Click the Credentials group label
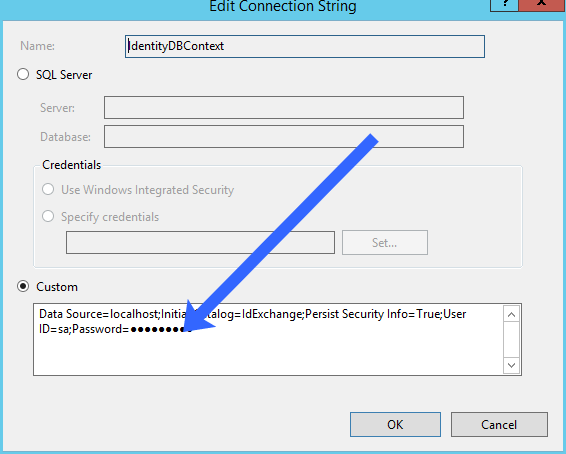This screenshot has height=454, width=566. (71, 165)
